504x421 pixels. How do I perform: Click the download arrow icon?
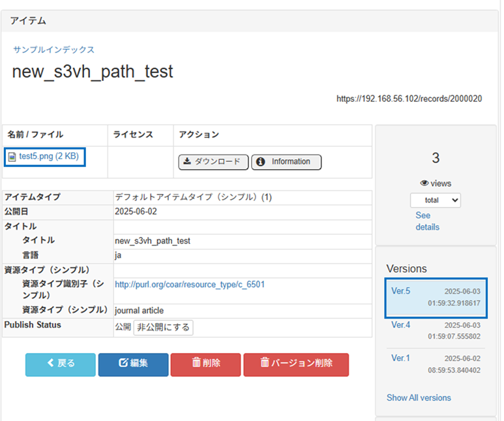[x=187, y=162]
